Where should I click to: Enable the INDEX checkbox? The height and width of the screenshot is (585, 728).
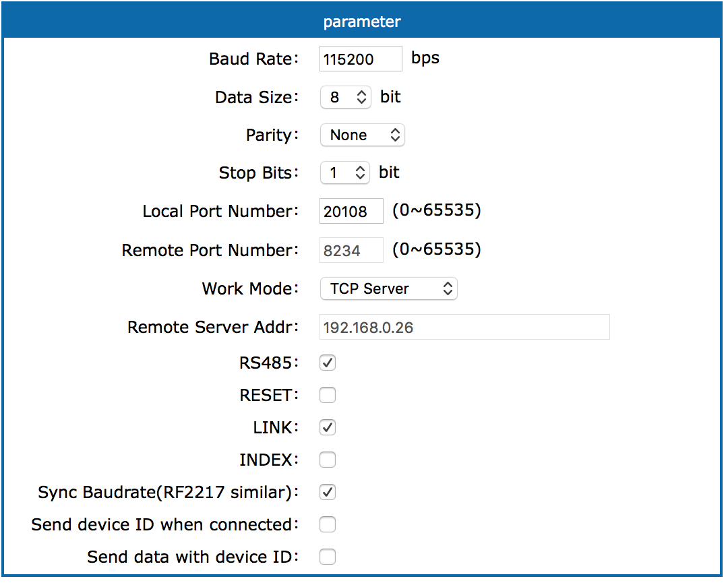click(x=328, y=460)
